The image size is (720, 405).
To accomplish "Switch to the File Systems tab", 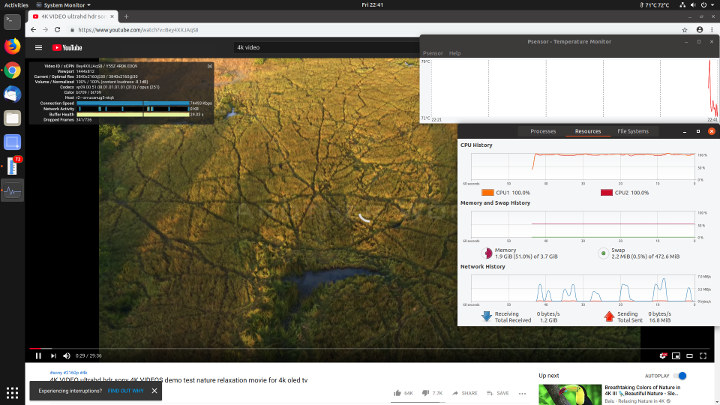I will pos(632,131).
